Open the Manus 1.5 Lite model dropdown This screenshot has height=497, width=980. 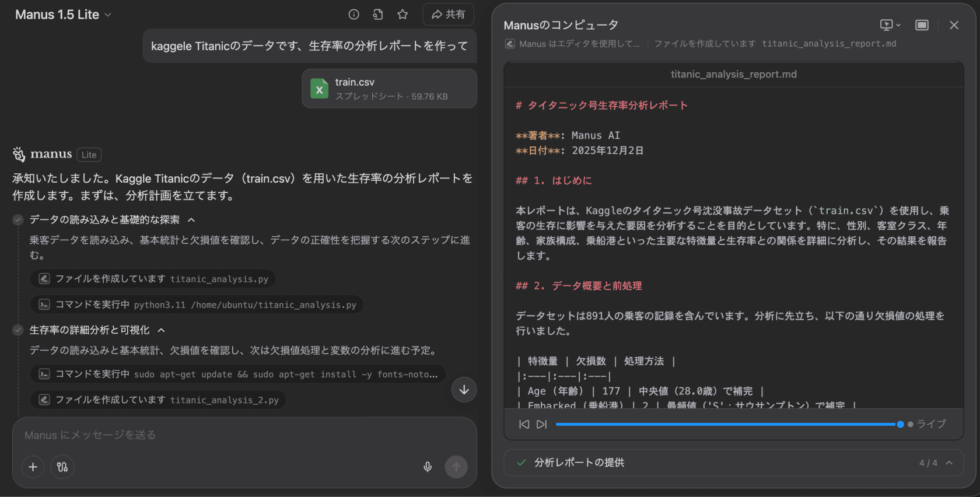63,15
